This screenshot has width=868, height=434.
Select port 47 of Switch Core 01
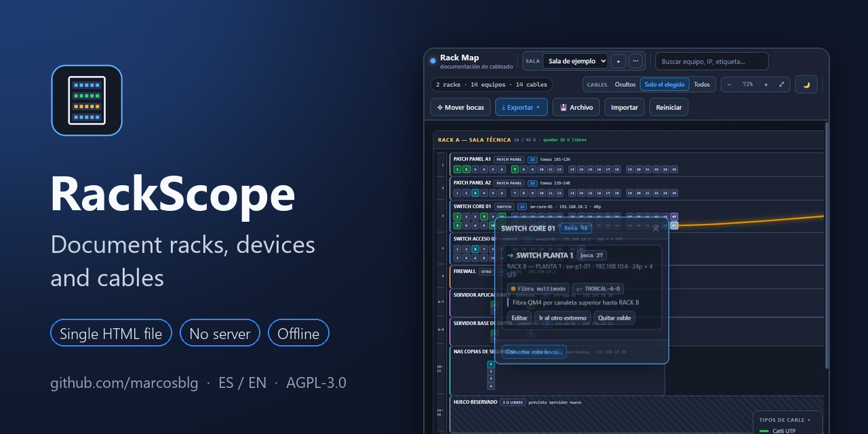pyautogui.click(x=674, y=217)
